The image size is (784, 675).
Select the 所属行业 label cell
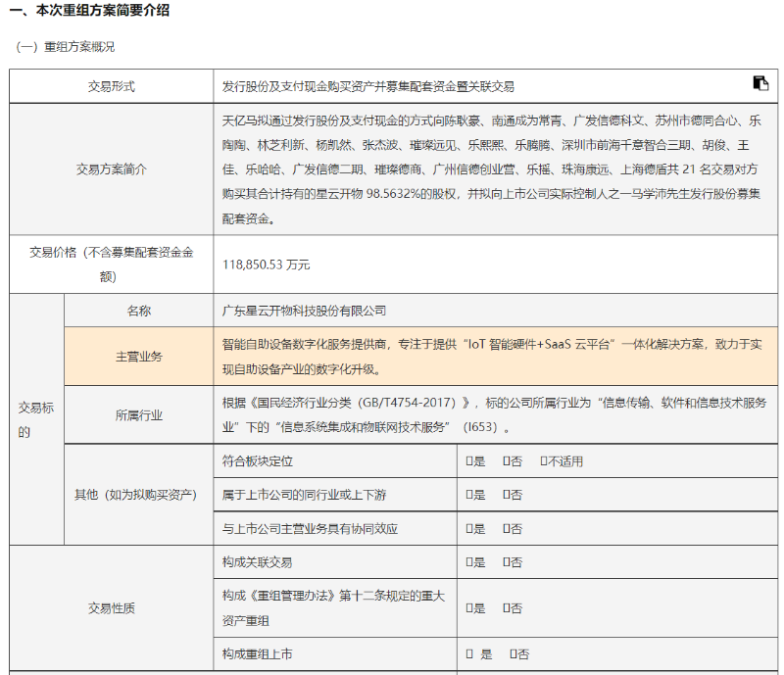point(138,414)
